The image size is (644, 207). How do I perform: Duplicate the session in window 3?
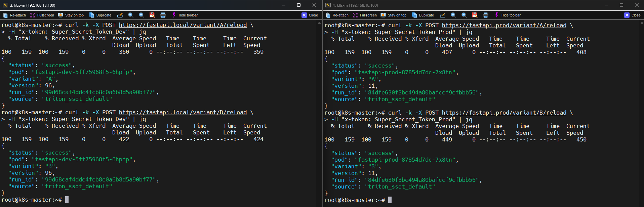(100, 15)
